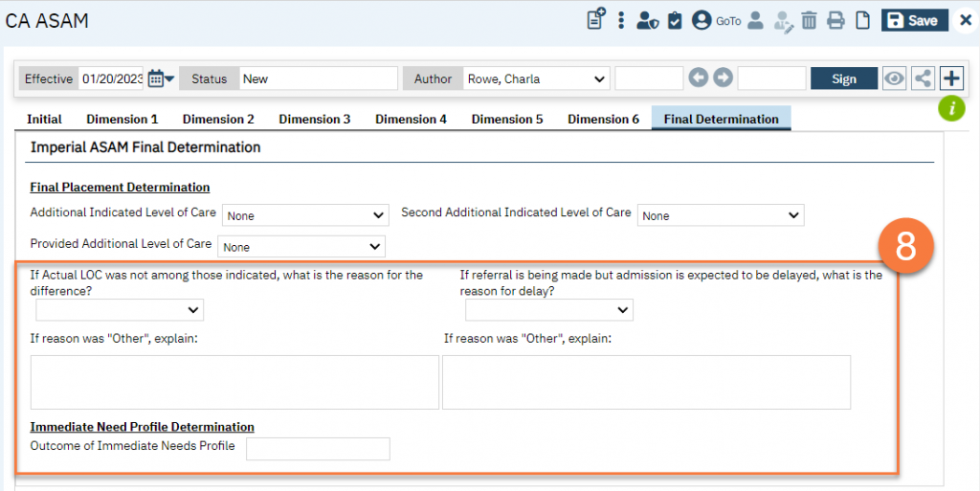The height and width of the screenshot is (491, 980).
Task: Open the three-dot more options menu
Action: coord(621,20)
